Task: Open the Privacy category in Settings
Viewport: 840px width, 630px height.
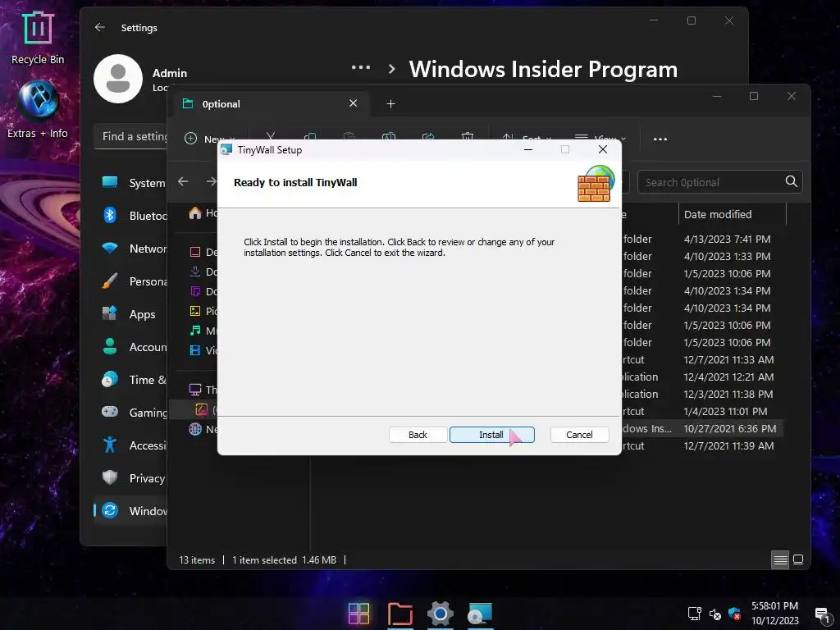Action: pyautogui.click(x=134, y=478)
